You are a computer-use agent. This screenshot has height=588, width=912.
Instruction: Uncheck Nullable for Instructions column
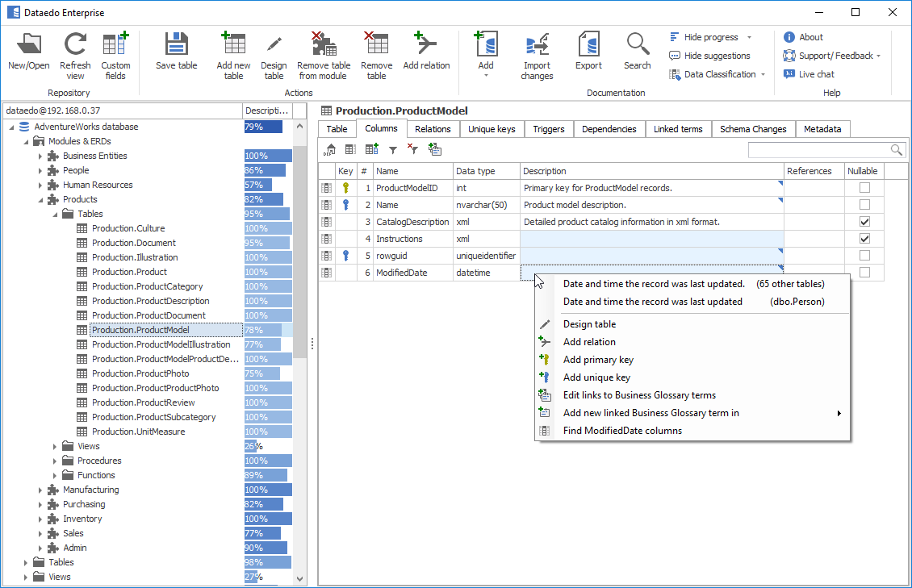click(x=864, y=239)
